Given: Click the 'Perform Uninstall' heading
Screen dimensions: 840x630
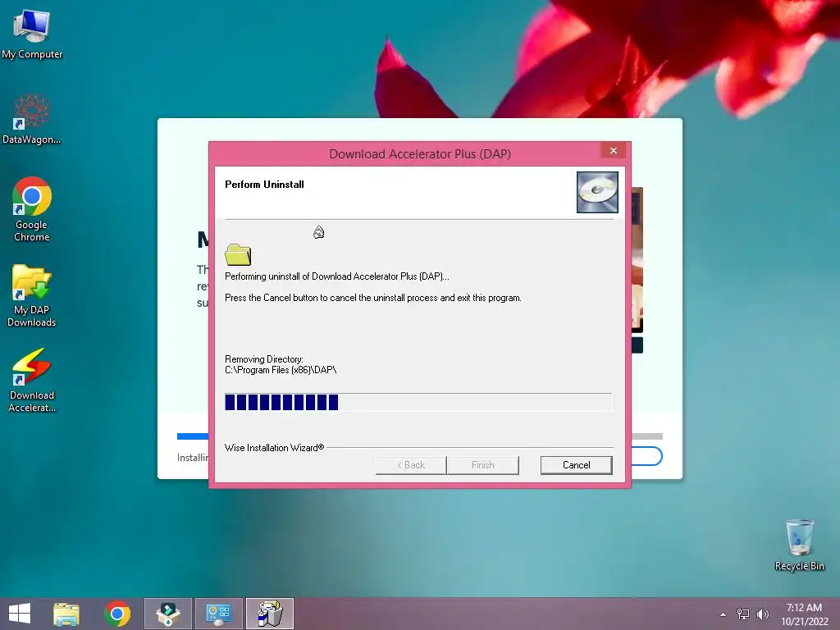Looking at the screenshot, I should (264, 185).
